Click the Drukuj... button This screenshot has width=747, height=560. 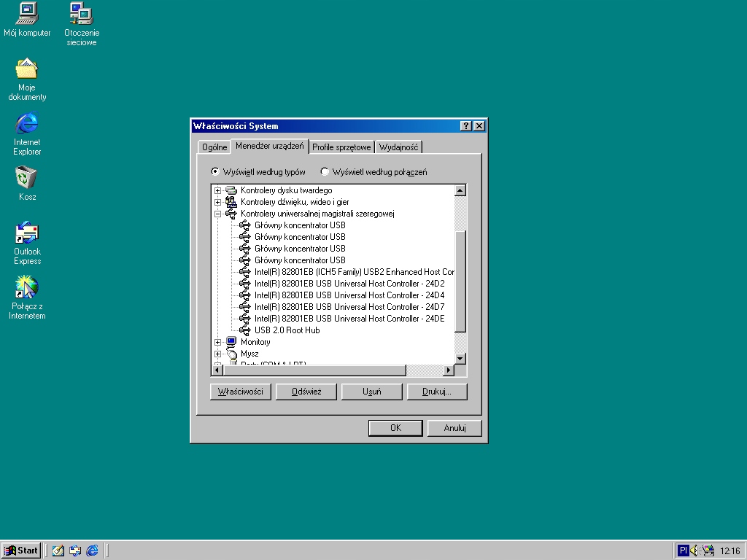437,392
